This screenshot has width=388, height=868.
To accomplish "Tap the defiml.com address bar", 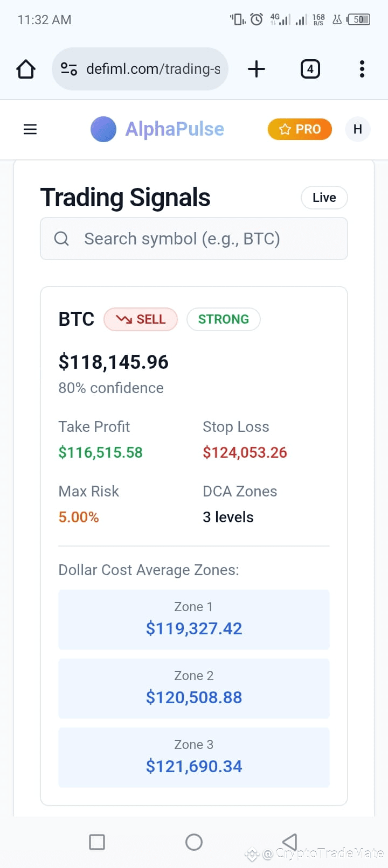I will pyautogui.click(x=140, y=69).
